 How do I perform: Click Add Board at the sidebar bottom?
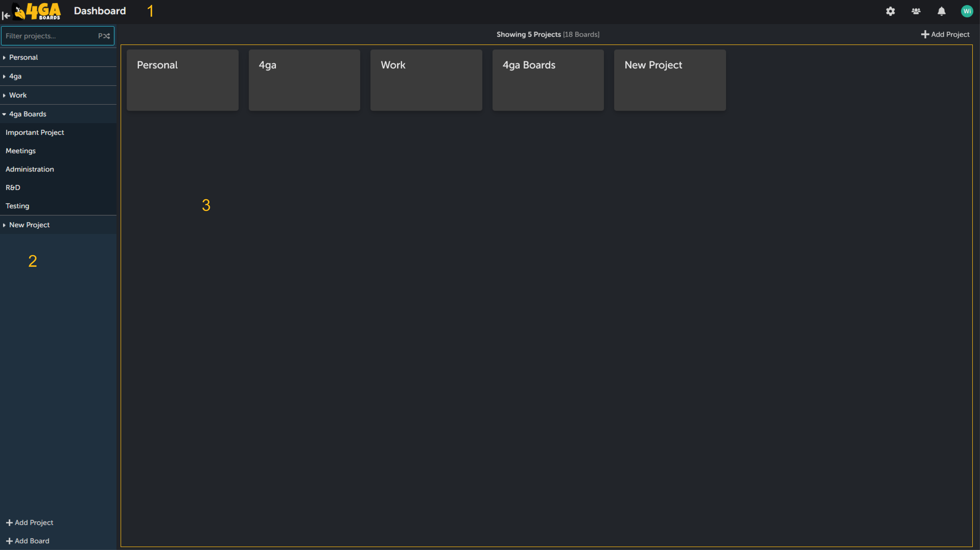pos(28,541)
